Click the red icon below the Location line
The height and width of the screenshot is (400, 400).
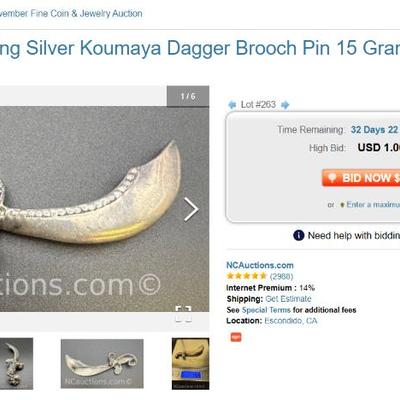pyautogui.click(x=236, y=337)
